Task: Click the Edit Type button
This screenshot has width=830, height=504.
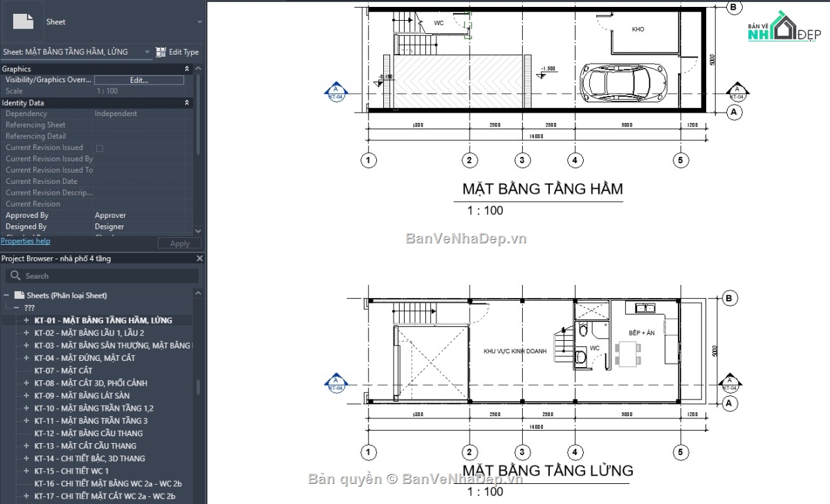Action: click(178, 52)
